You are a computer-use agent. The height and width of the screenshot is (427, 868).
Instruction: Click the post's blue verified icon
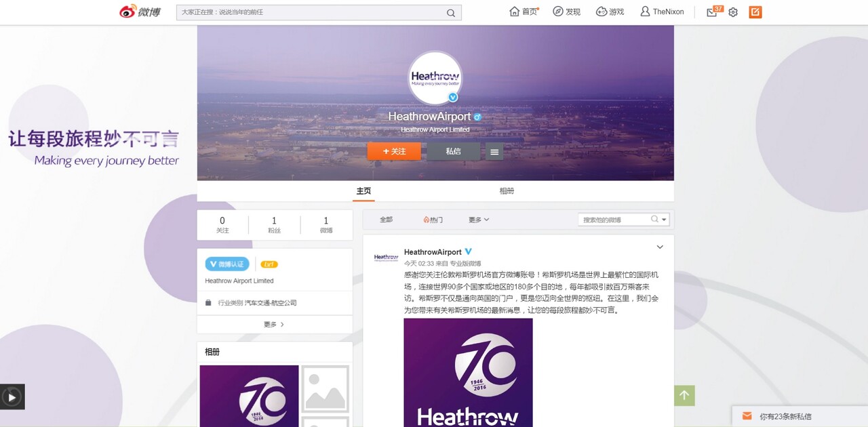(x=468, y=252)
